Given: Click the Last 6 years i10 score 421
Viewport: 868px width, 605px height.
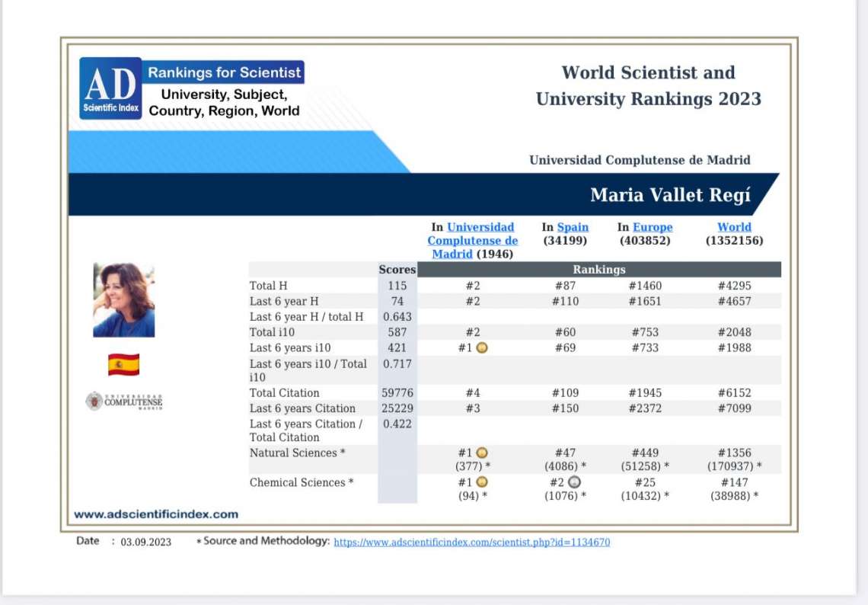Looking at the screenshot, I should [x=397, y=348].
